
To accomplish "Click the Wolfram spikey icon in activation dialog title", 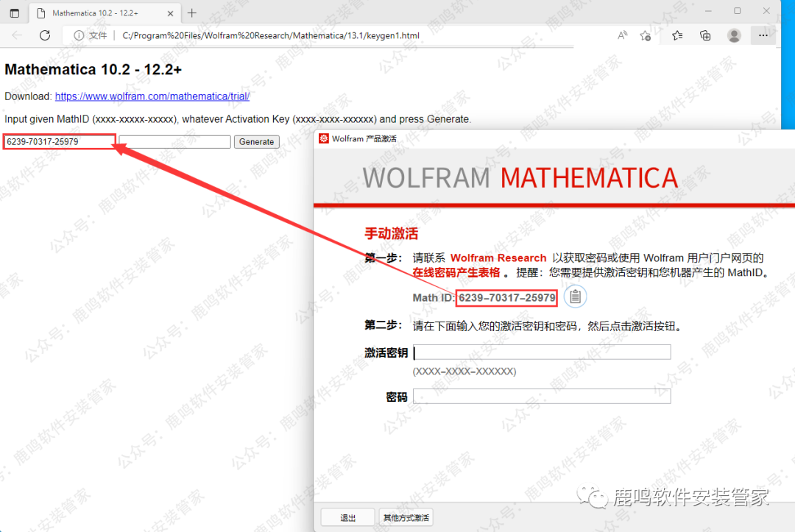I will [x=323, y=138].
